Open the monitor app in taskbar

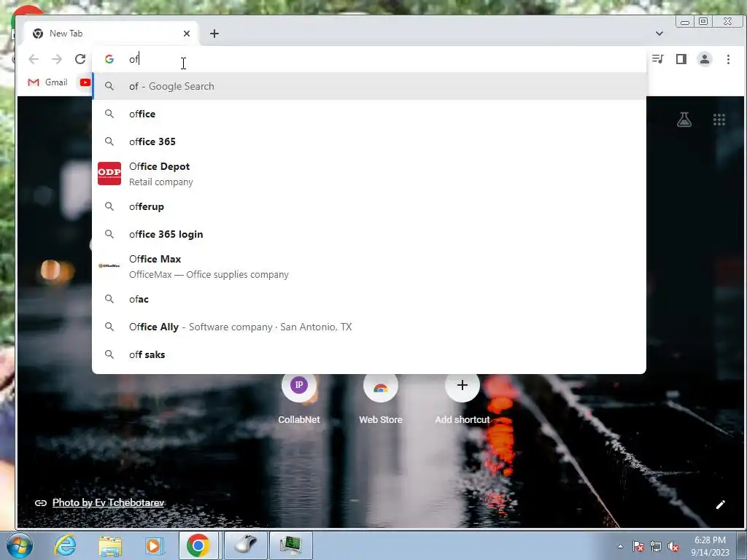[x=291, y=545]
